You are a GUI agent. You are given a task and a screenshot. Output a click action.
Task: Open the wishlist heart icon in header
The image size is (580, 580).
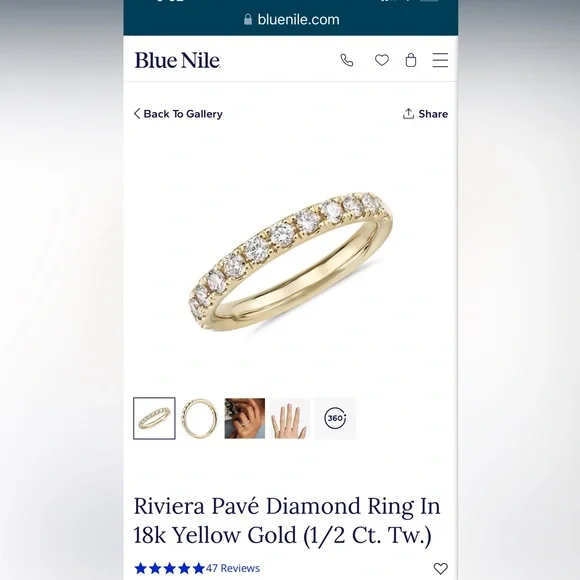coord(382,60)
